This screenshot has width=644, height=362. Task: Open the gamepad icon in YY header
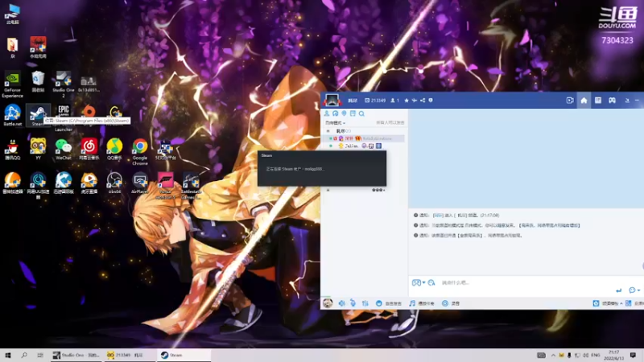(x=612, y=101)
